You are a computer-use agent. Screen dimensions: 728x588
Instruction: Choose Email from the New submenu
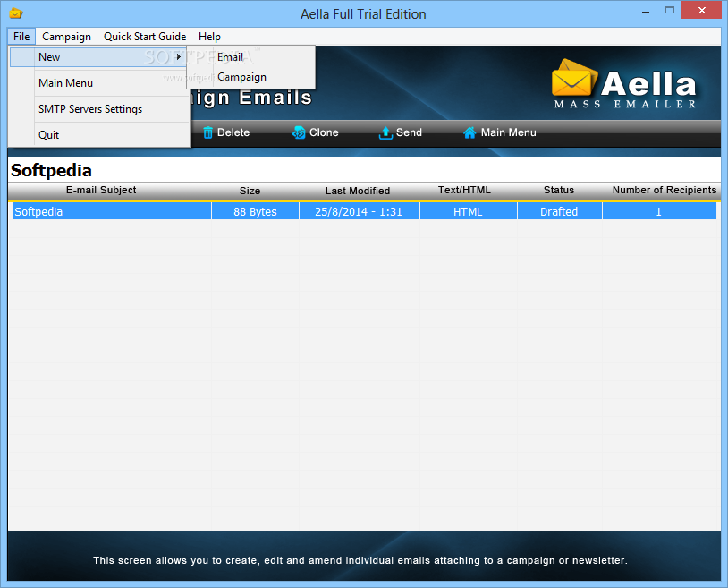[x=250, y=57]
